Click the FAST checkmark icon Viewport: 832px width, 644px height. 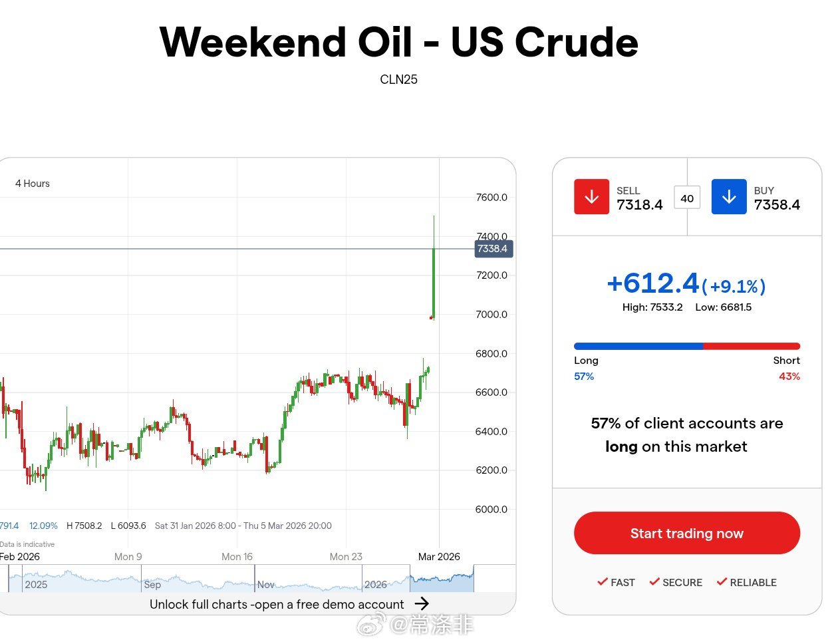pyautogui.click(x=603, y=582)
